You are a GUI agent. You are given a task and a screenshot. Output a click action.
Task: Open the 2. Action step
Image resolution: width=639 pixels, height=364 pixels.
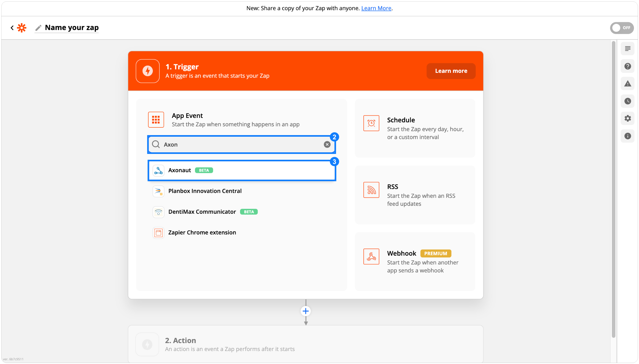(306, 344)
